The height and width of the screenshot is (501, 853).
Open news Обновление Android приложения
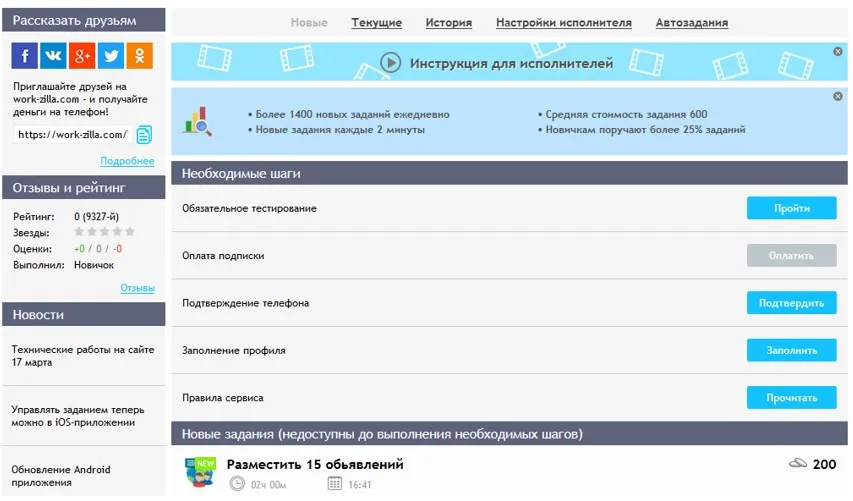61,476
